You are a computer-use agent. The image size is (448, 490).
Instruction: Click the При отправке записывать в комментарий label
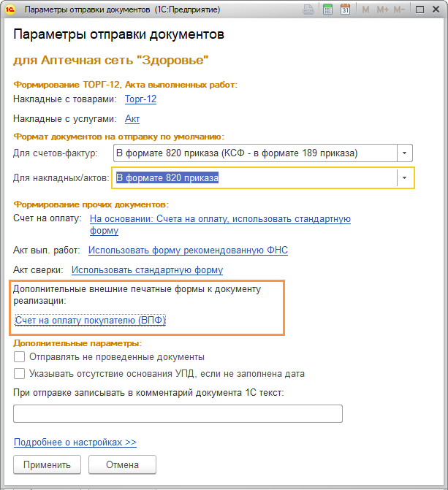(x=148, y=393)
